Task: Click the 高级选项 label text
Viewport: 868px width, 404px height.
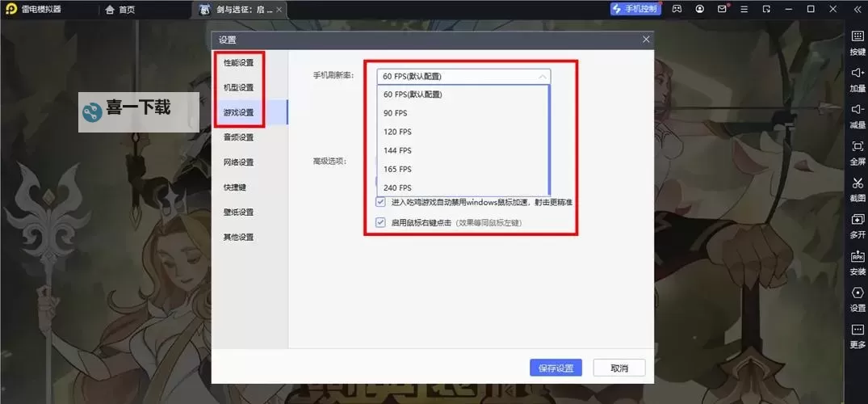Action: click(x=329, y=162)
